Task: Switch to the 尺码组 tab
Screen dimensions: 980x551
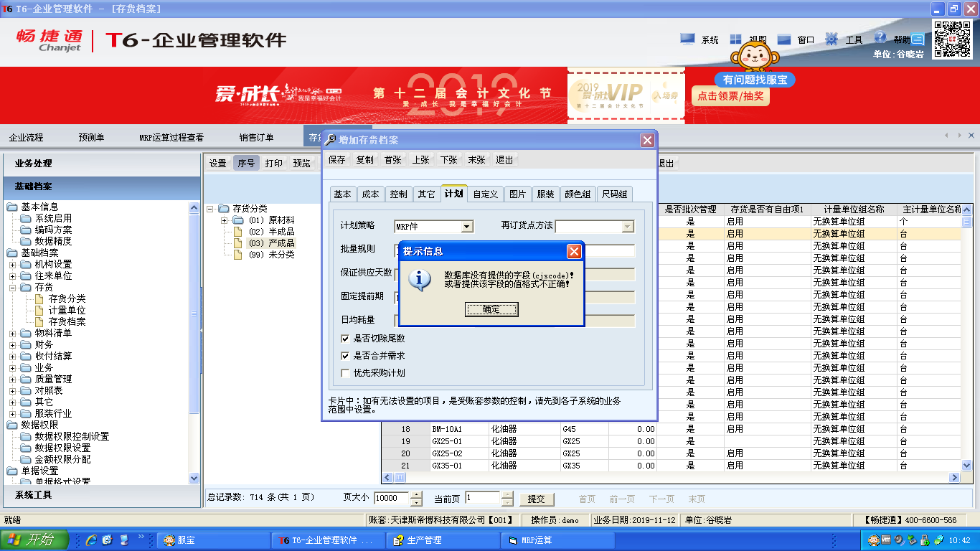Action: [615, 194]
